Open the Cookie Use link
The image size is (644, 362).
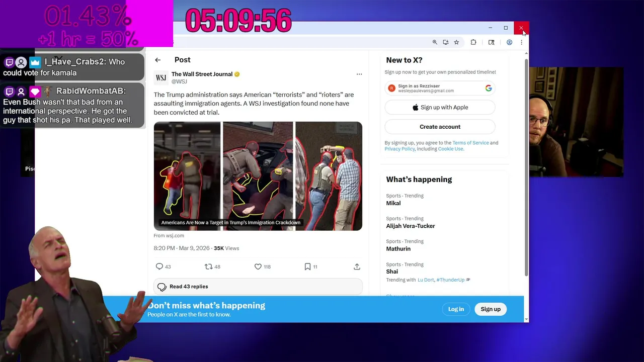(450, 149)
